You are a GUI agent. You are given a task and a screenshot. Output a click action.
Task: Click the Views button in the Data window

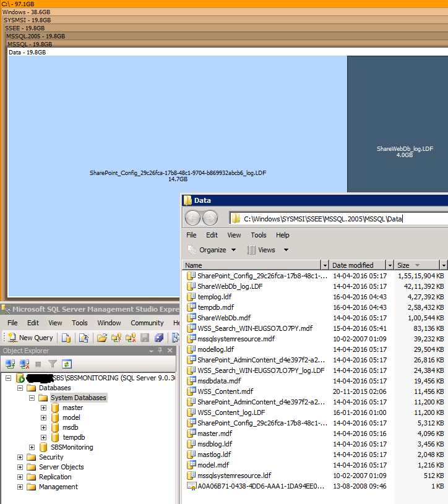pos(261,250)
